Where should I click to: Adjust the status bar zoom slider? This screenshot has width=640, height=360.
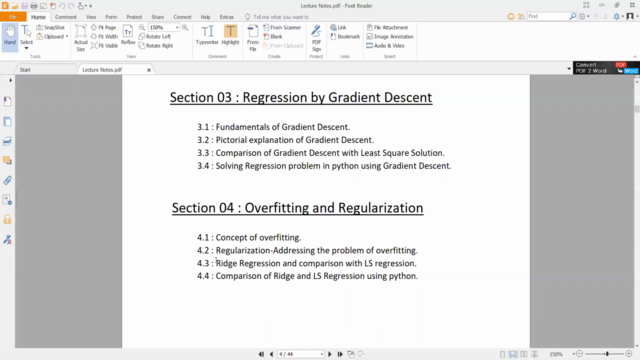pos(607,354)
